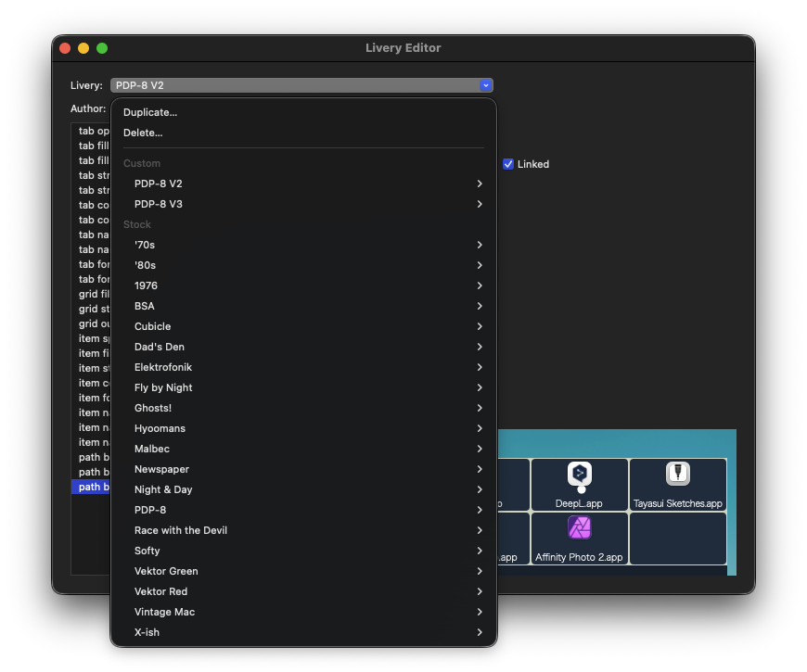
Task: Select the PDP-8 V3 custom livery
Action: pyautogui.click(x=159, y=204)
